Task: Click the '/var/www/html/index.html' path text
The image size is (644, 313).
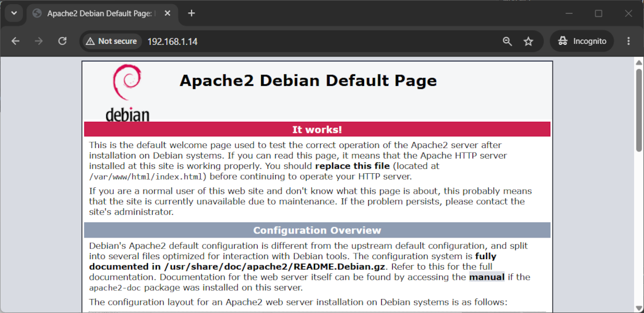Action: 146,177
